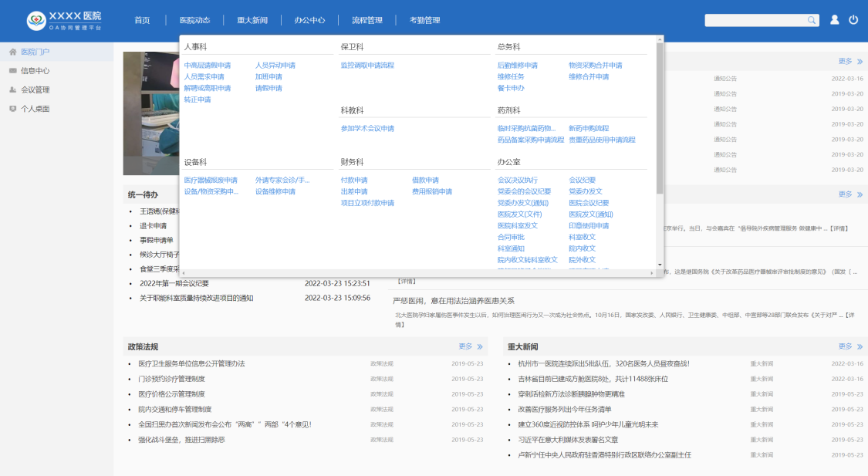Click the dropdown panel horizontal scrollbar
This screenshot has width=868, height=476.
(x=417, y=272)
